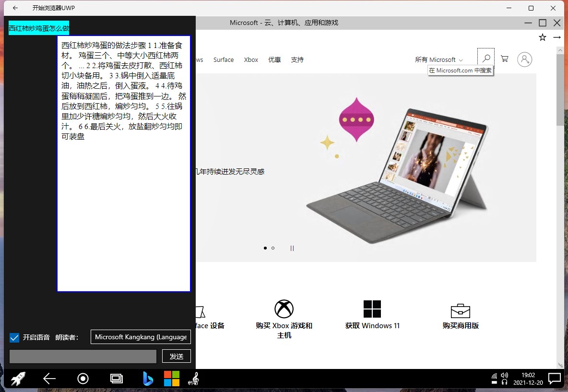The image size is (568, 392).
Task: Open 获取 Windows 11 link
Action: click(372, 326)
